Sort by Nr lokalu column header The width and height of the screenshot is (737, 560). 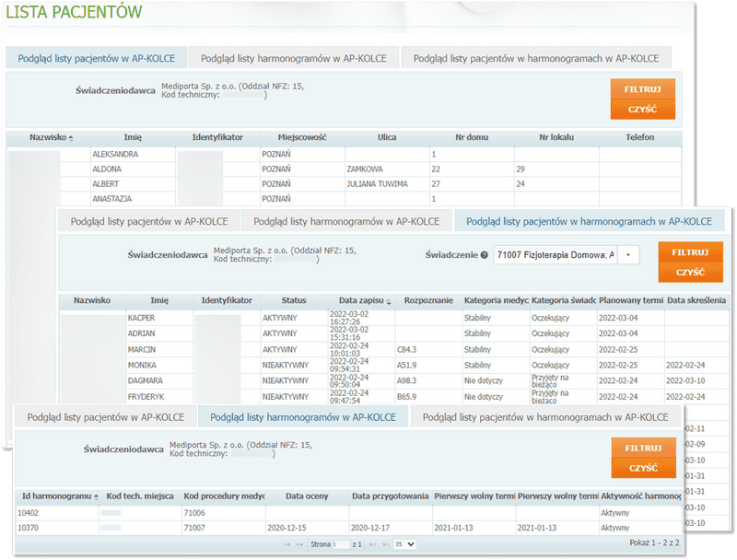coord(556,137)
